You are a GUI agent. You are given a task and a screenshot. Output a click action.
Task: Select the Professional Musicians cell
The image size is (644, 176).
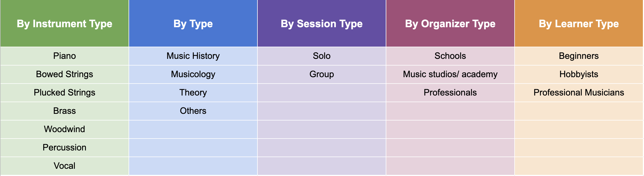tap(579, 93)
